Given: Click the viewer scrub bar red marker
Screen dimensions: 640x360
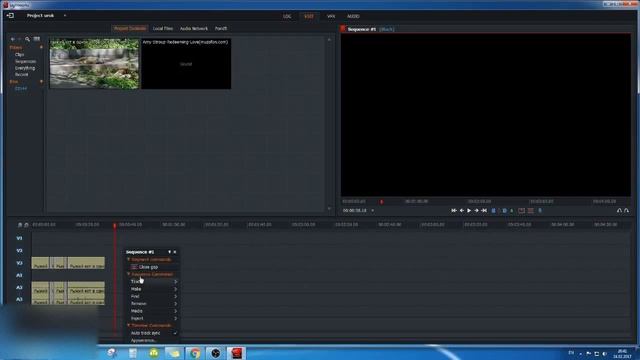Looking at the screenshot, I should (x=382, y=202).
